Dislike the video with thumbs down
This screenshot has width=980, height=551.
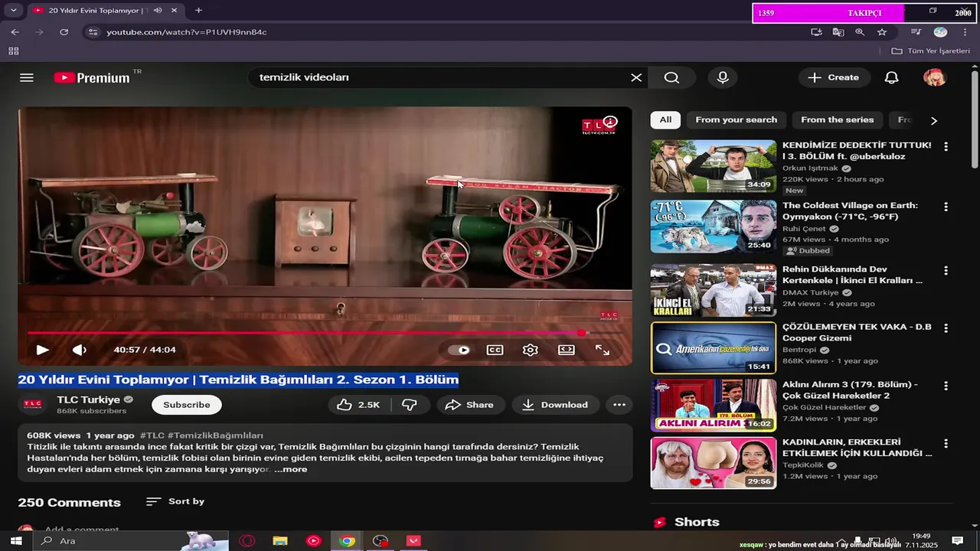click(410, 405)
